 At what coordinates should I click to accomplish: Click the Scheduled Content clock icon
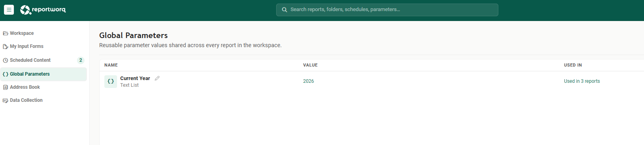pos(6,61)
